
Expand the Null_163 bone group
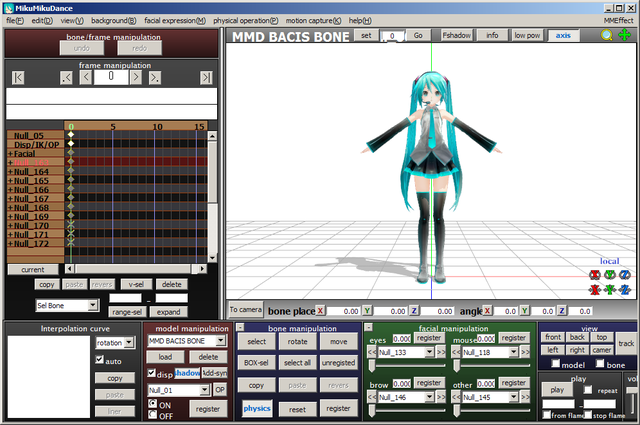tap(10, 162)
